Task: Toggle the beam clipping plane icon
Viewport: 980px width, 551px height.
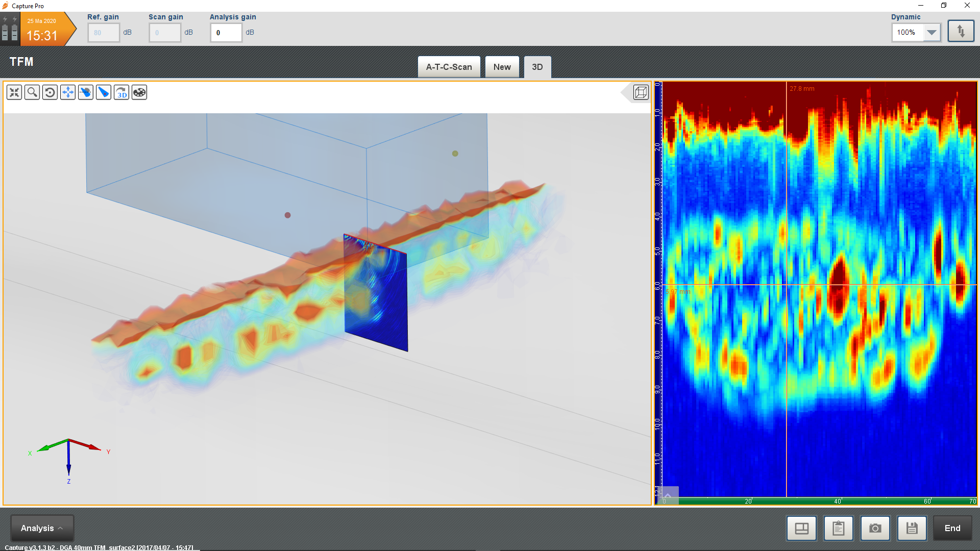Action: pyautogui.click(x=86, y=92)
